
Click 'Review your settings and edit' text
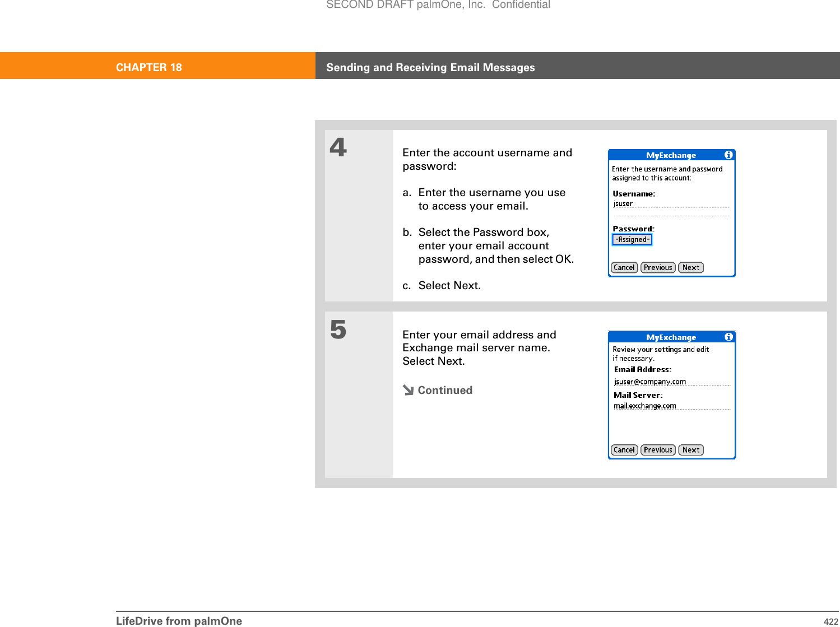661,349
